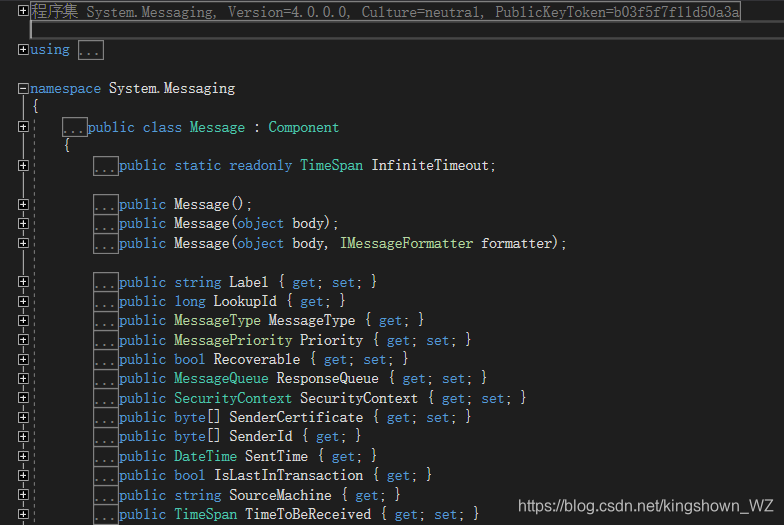
Task: Click the ellipsis box before Message() constructor
Action: point(106,204)
